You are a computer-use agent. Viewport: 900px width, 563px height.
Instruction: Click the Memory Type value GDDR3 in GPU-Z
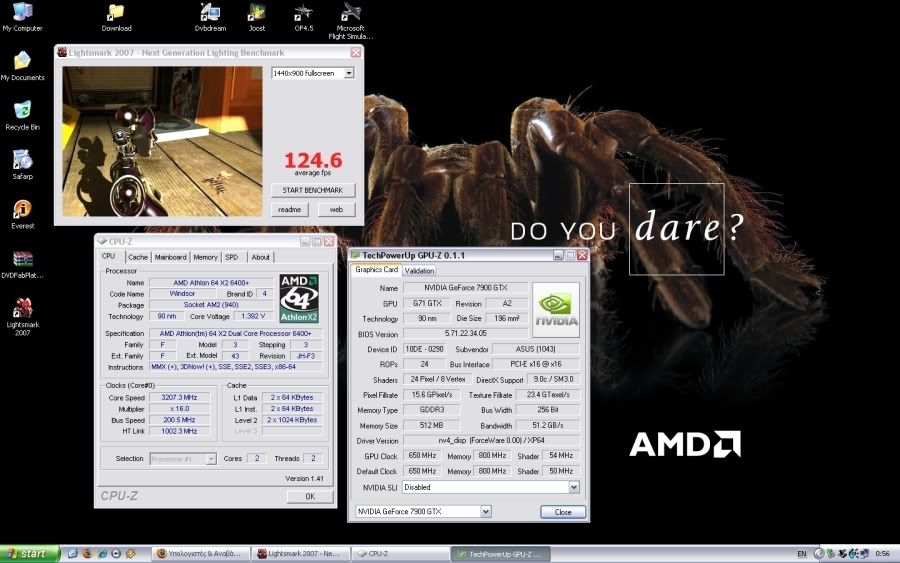click(432, 410)
